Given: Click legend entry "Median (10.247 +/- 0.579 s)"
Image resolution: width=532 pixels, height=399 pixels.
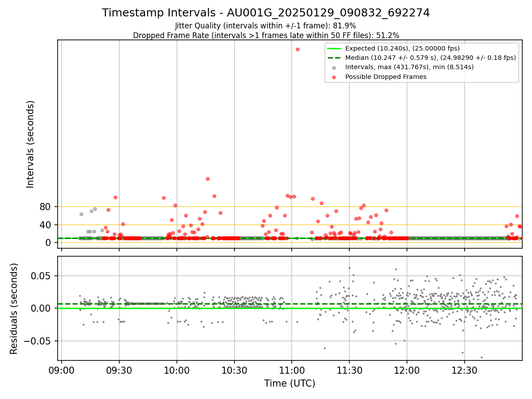Looking at the screenshot, I should 430,58.
